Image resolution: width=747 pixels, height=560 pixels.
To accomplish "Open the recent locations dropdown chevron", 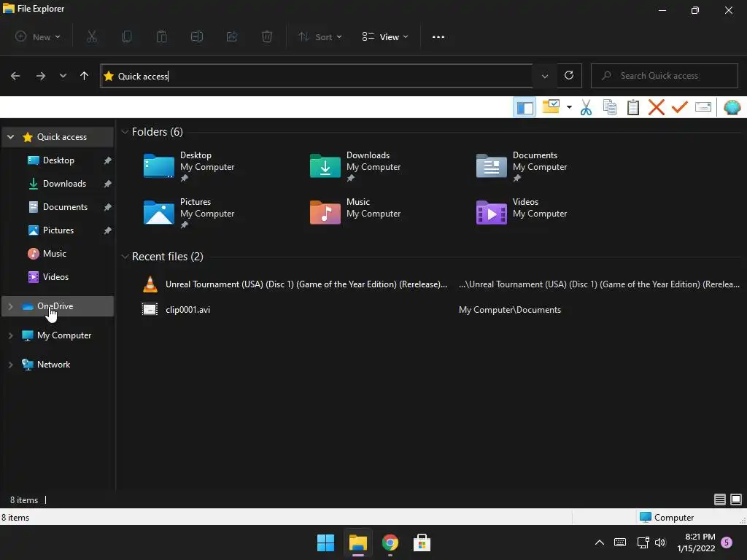I will 63,76.
